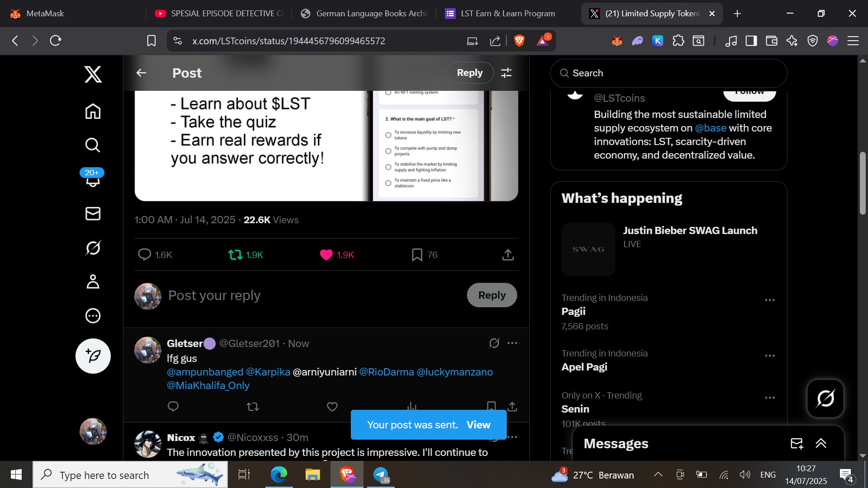The image size is (868, 488).
Task: Switch to LST Earn & Learn Program tab
Action: pyautogui.click(x=508, y=14)
